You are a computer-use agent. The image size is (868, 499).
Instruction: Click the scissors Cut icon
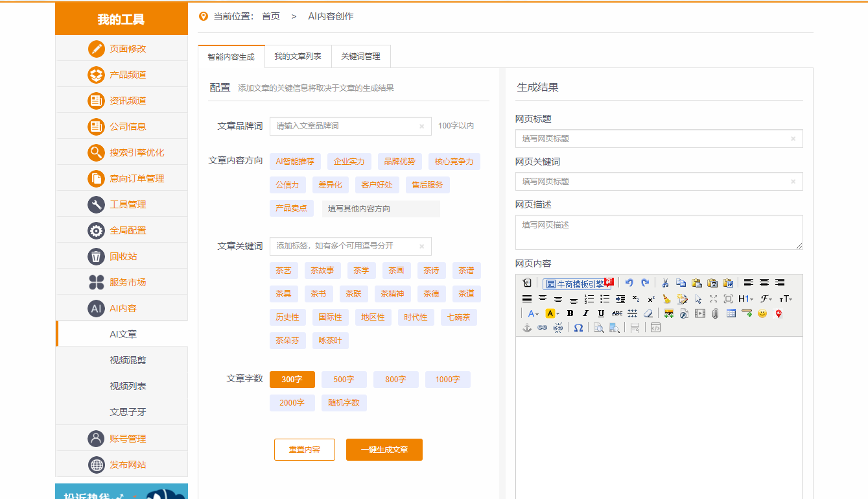click(665, 283)
